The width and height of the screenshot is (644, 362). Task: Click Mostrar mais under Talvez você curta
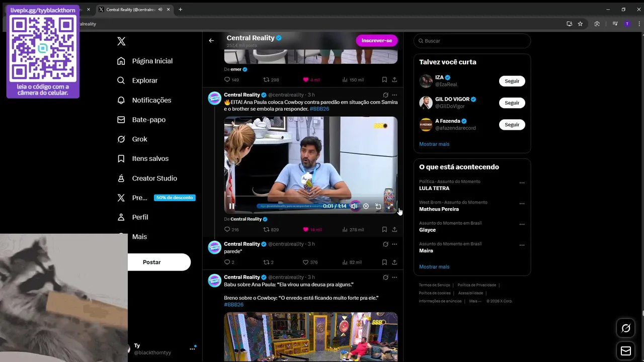pyautogui.click(x=434, y=144)
